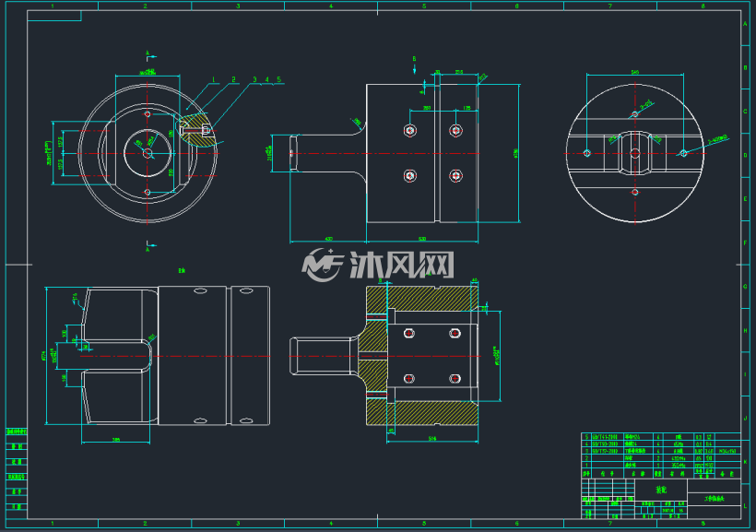Select zone letter K on the right border
The height and width of the screenshot is (532, 756).
745,462
